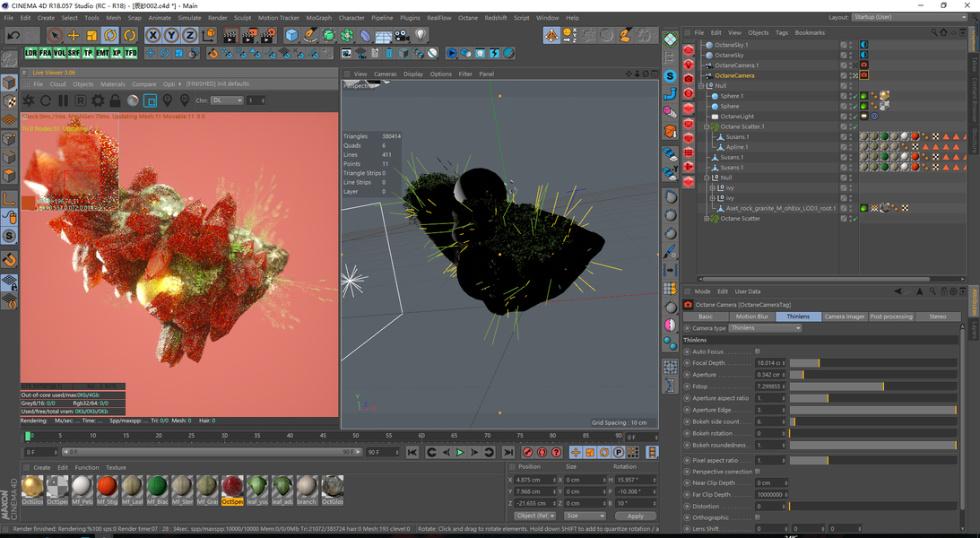
Task: Open Live Viewer settings gear
Action: [x=98, y=100]
